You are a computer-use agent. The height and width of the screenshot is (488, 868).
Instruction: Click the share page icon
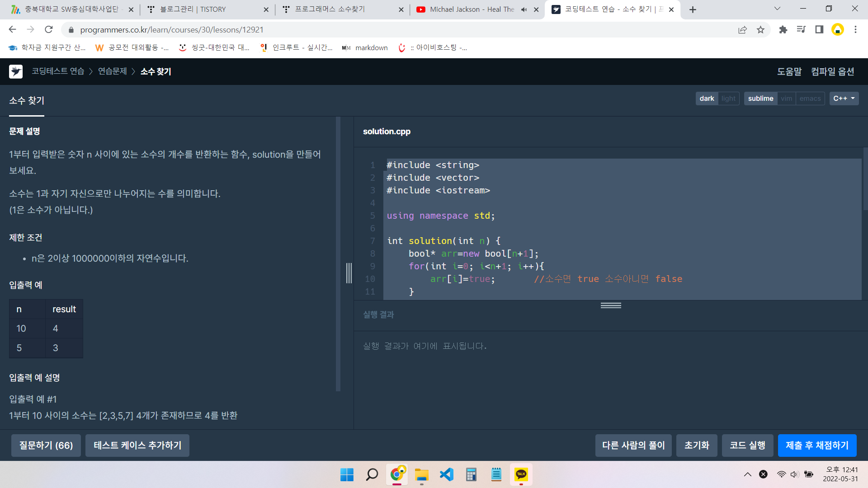point(742,30)
